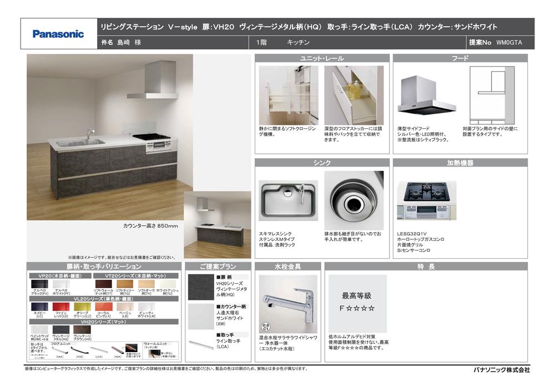555x392 pixels.
Task: Pick the Beauty White [LW] swatch
Action: 147,306
